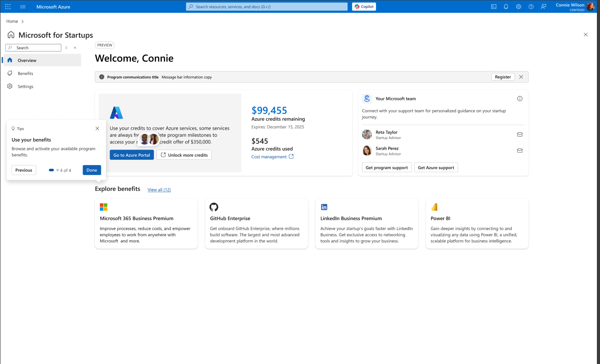Click the Tips lightbulb icon
Image resolution: width=600 pixels, height=364 pixels.
[13, 129]
